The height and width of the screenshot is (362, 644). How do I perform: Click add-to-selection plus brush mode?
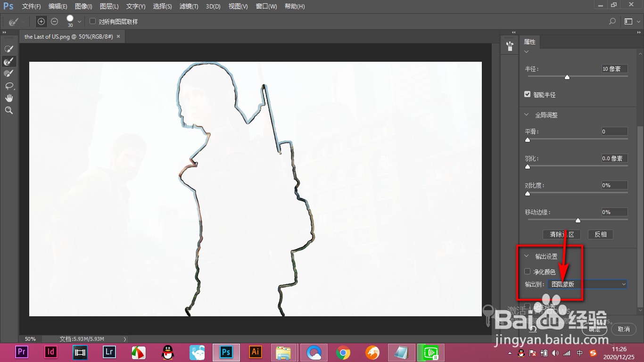(41, 21)
